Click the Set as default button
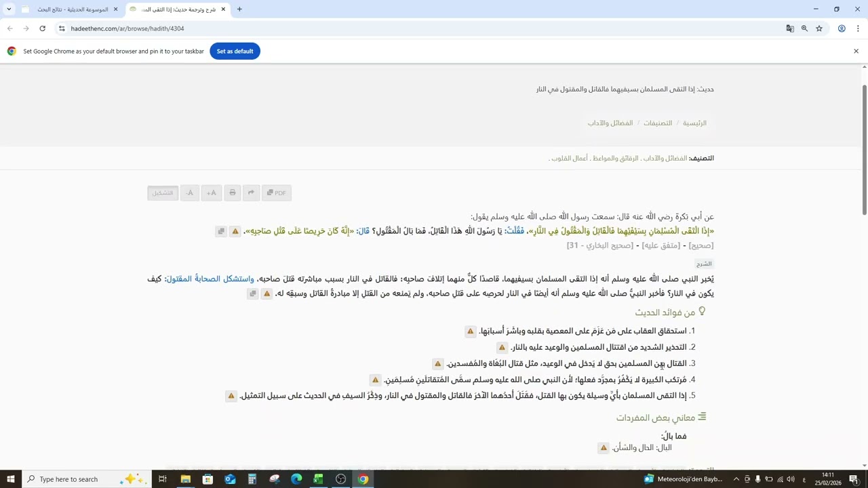The image size is (868, 488). pos(235,52)
